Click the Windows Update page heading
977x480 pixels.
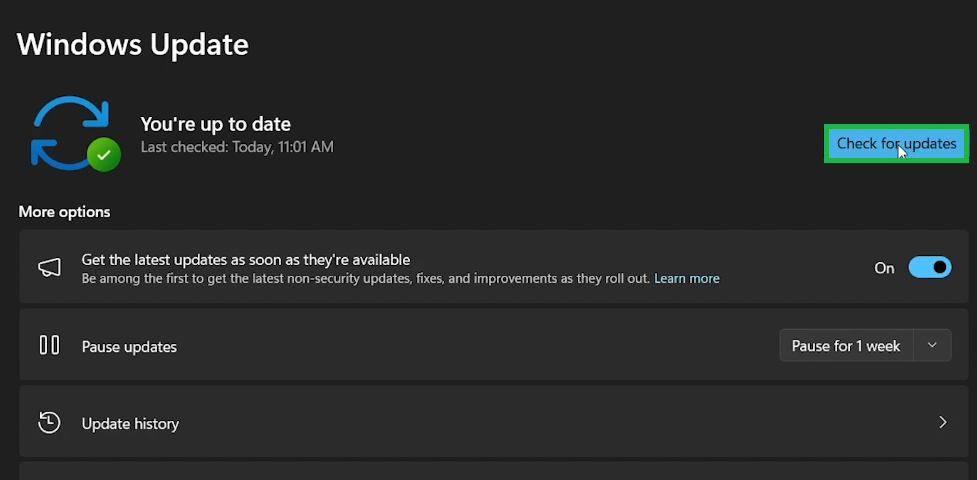pyautogui.click(x=133, y=45)
